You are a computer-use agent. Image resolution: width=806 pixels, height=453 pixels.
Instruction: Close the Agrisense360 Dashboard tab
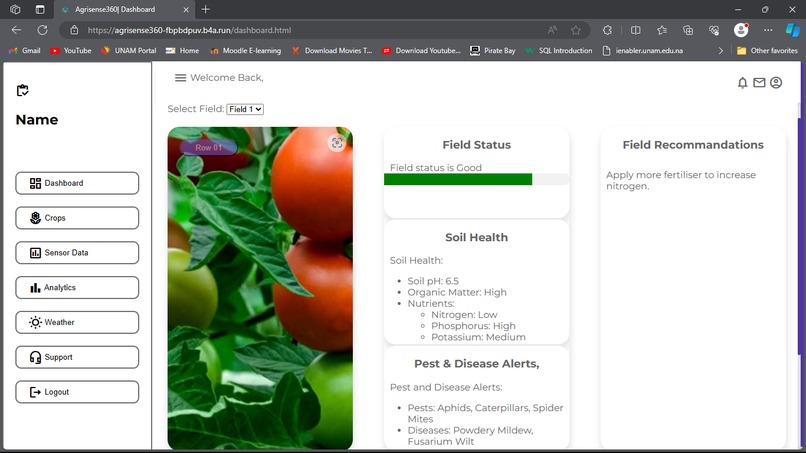pos(186,9)
